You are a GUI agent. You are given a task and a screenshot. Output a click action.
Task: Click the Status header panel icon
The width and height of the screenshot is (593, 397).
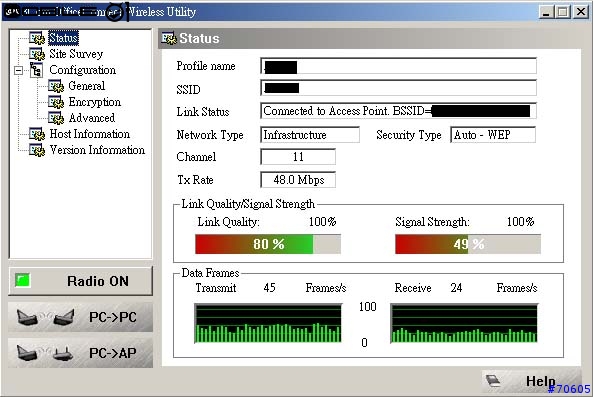tap(169, 38)
